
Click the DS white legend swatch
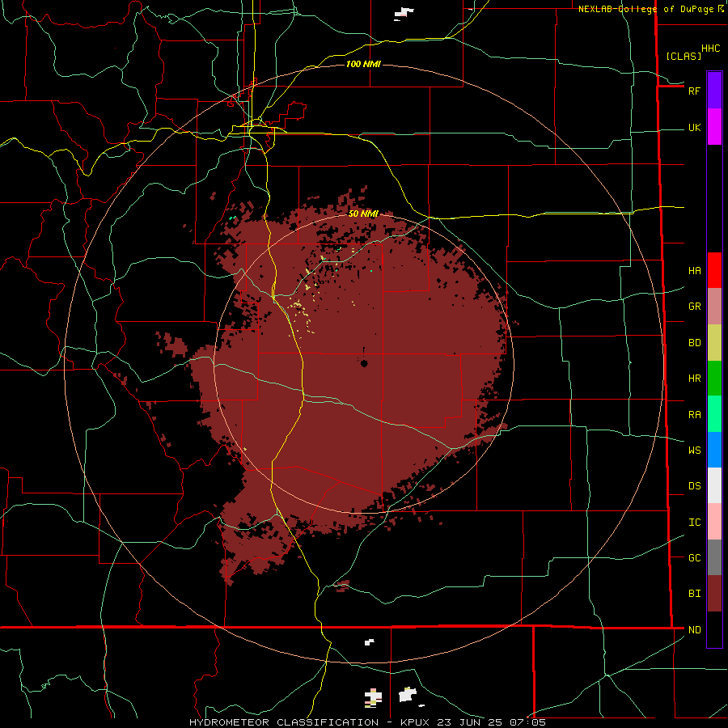tap(714, 485)
